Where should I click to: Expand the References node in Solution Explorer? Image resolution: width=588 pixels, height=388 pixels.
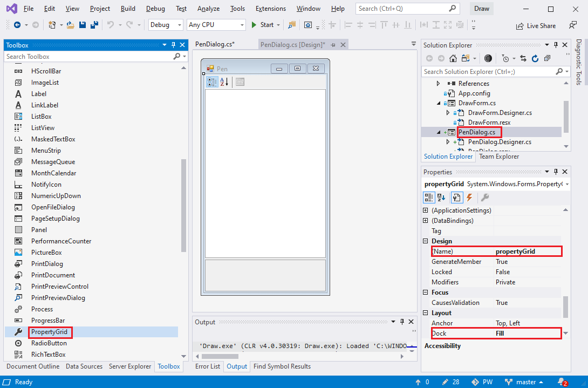point(438,83)
